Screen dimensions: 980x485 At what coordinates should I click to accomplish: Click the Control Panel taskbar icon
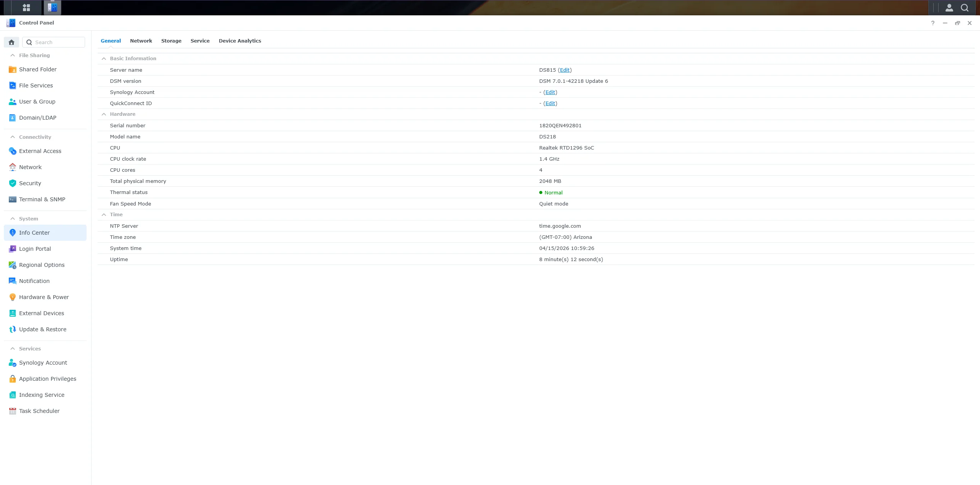click(x=53, y=8)
